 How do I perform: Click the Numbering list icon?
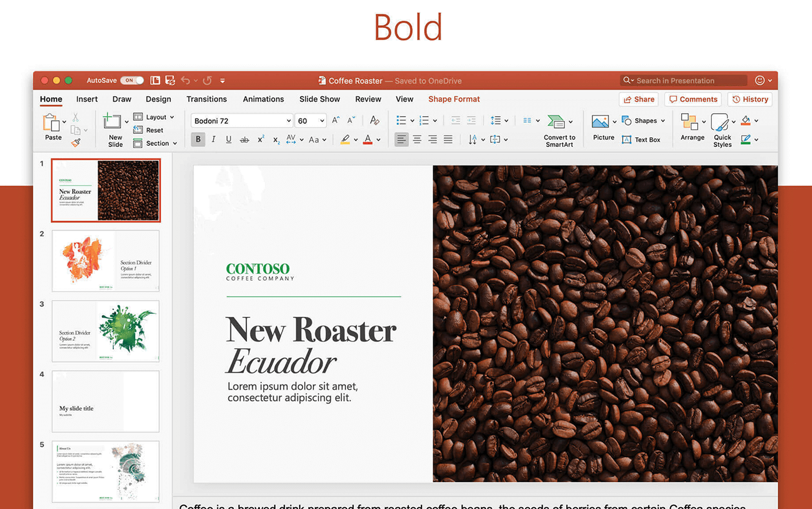424,120
